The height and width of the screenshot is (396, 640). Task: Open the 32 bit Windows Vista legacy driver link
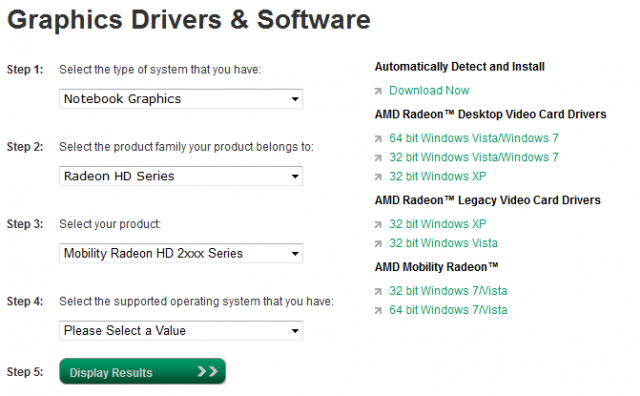point(443,243)
